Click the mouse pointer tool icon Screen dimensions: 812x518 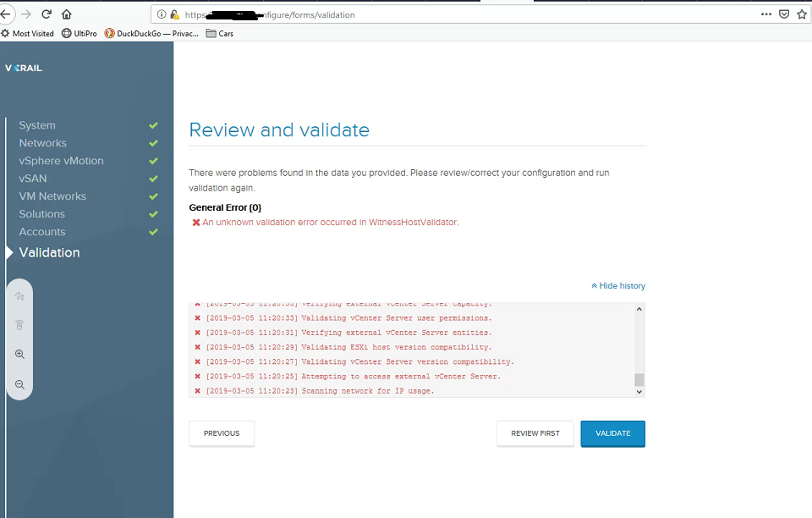click(x=19, y=325)
